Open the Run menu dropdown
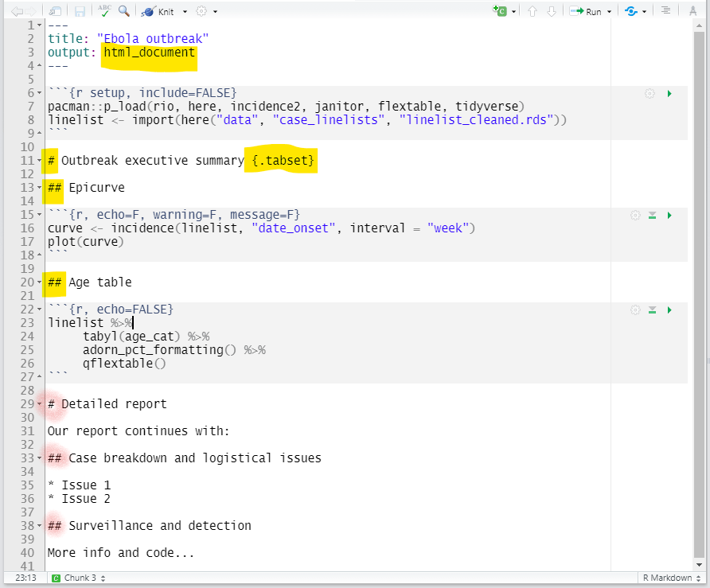Viewport: 710px width, 588px height. tap(609, 11)
